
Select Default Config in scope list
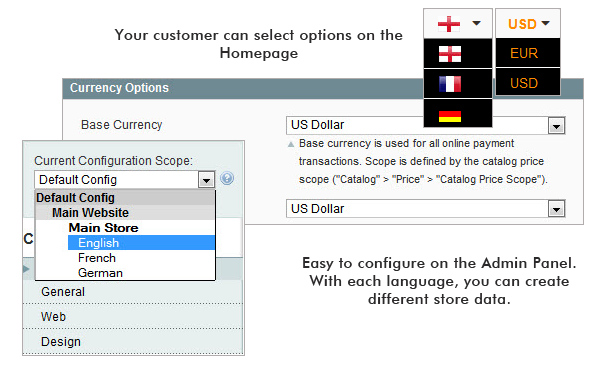coord(125,198)
